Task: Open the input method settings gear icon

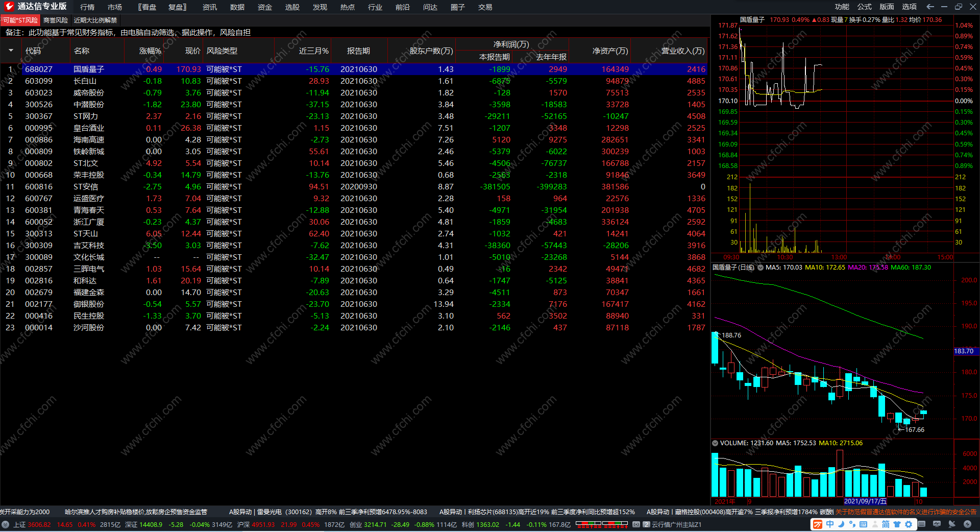Action: pos(909,524)
